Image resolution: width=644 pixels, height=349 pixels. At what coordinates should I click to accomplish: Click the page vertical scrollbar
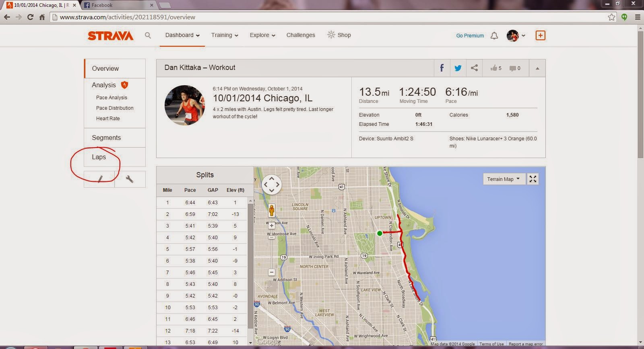(x=640, y=94)
